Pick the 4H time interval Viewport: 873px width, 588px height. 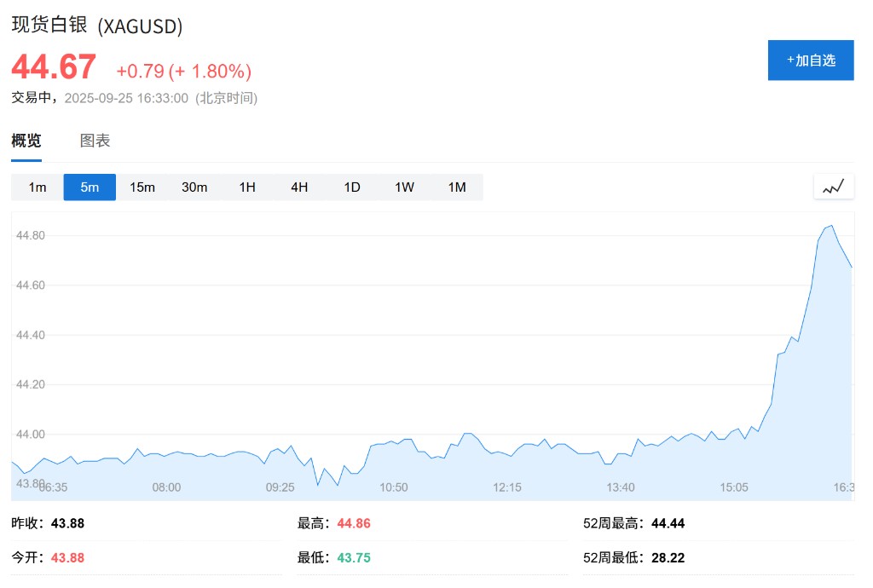(x=299, y=187)
